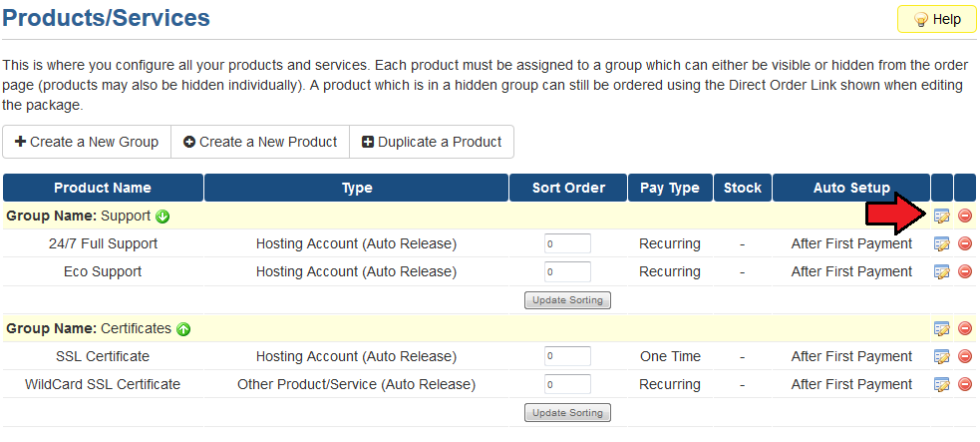The height and width of the screenshot is (442, 980).
Task: Click the Pay Type column header
Action: [670, 188]
